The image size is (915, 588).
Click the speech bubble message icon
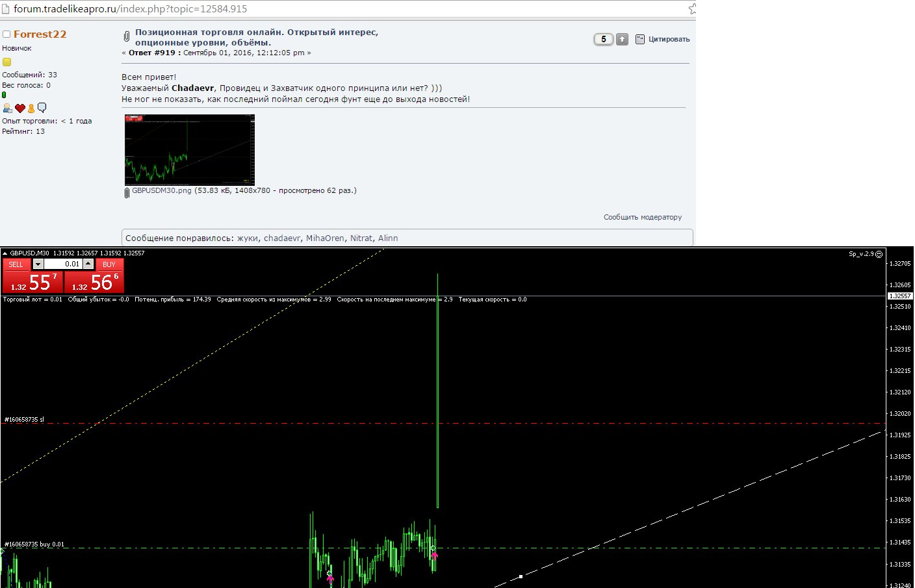pos(42,108)
